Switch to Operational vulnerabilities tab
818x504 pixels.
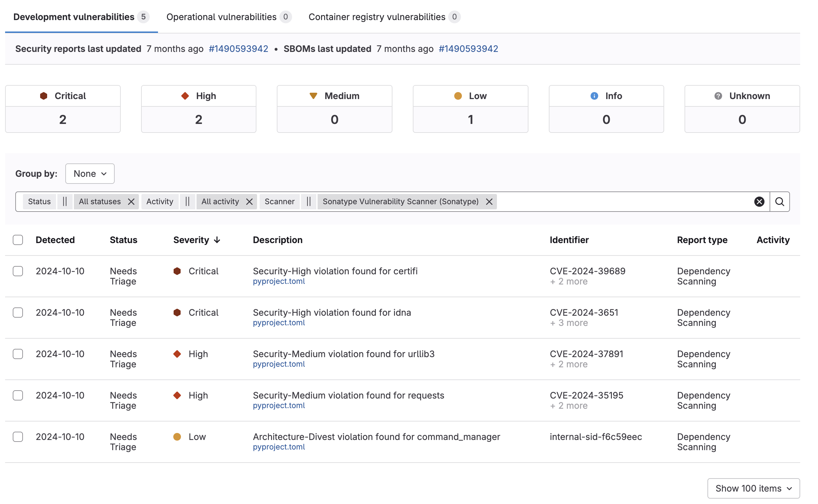point(229,17)
